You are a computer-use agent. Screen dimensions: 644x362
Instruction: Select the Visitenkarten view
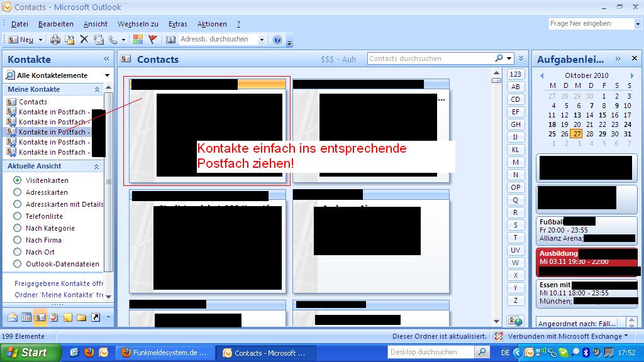17,180
